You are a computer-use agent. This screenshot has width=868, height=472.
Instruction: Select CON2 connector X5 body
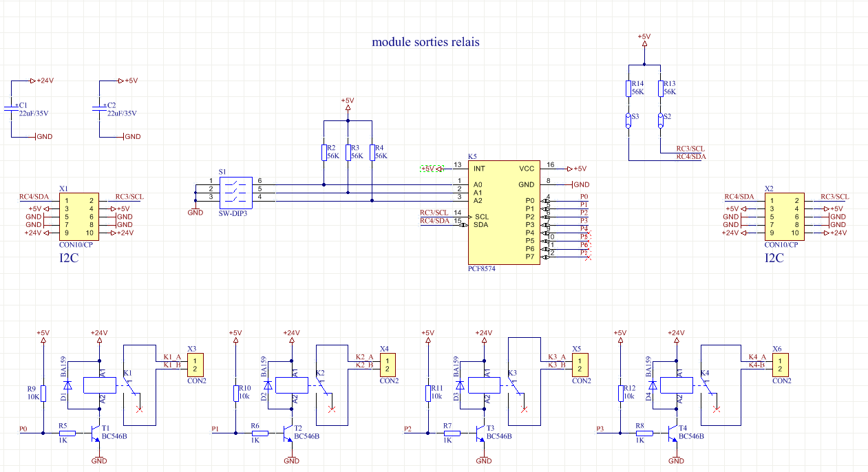581,365
